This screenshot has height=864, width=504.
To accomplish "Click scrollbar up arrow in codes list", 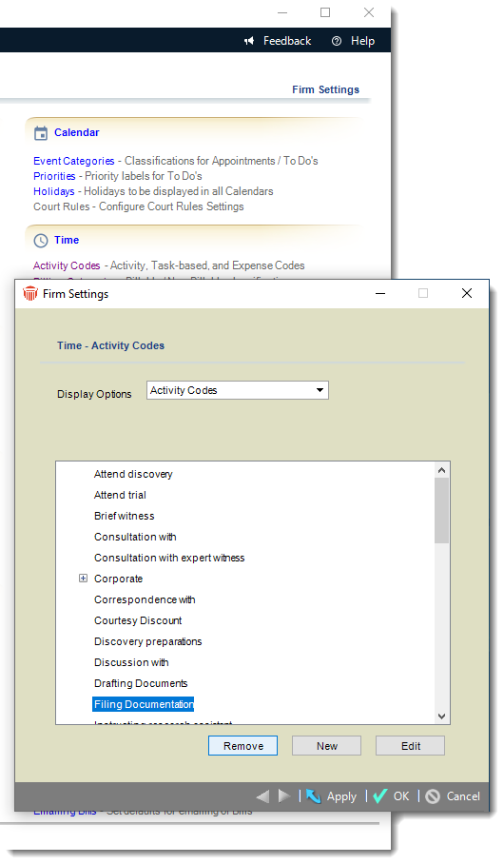I will click(x=441, y=470).
